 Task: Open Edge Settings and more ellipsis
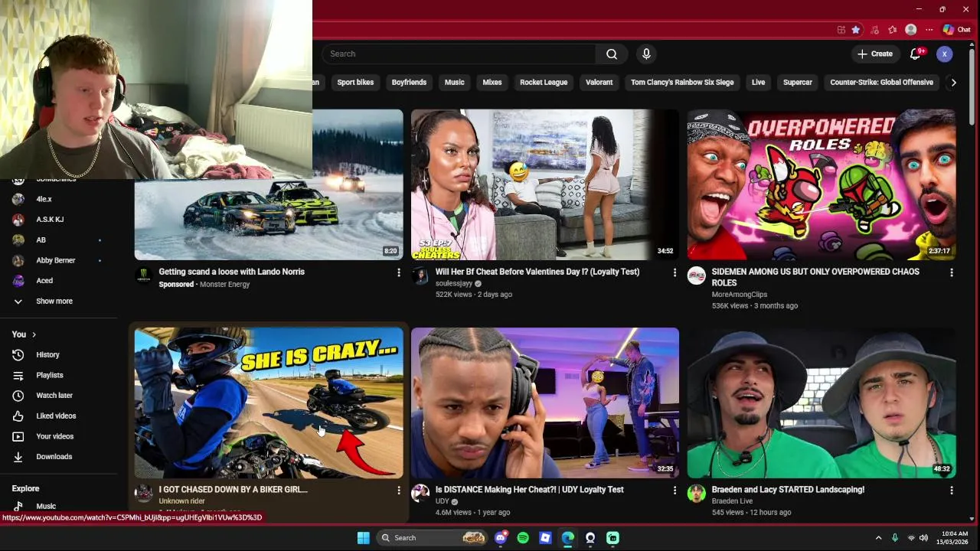tap(929, 30)
